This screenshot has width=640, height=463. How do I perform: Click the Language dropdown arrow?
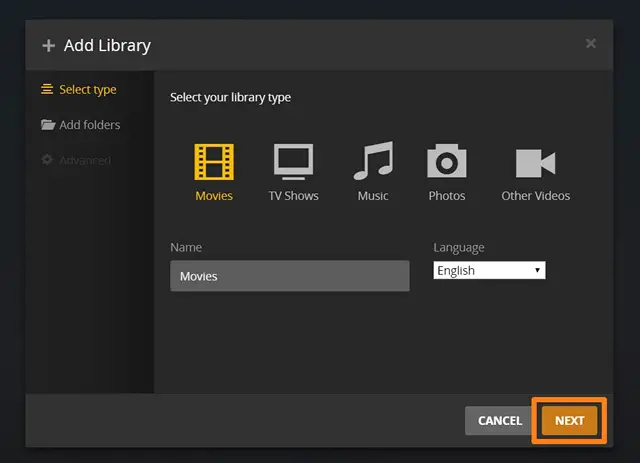coord(537,270)
